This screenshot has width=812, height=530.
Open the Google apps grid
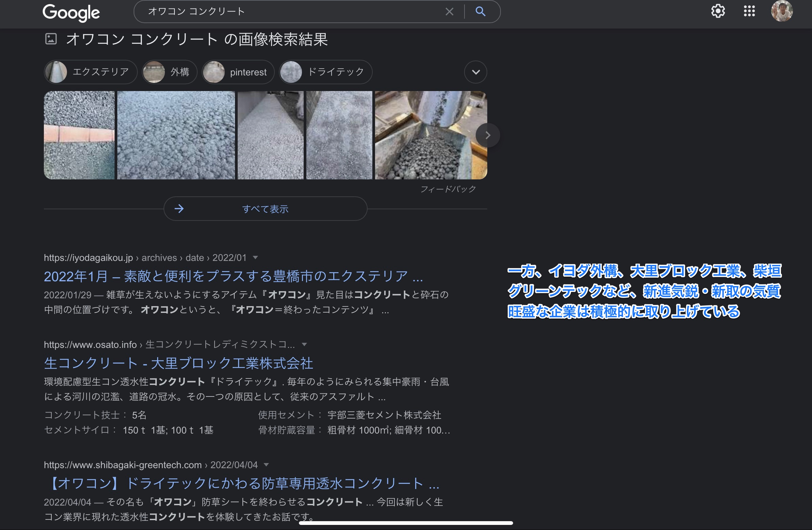tap(749, 11)
